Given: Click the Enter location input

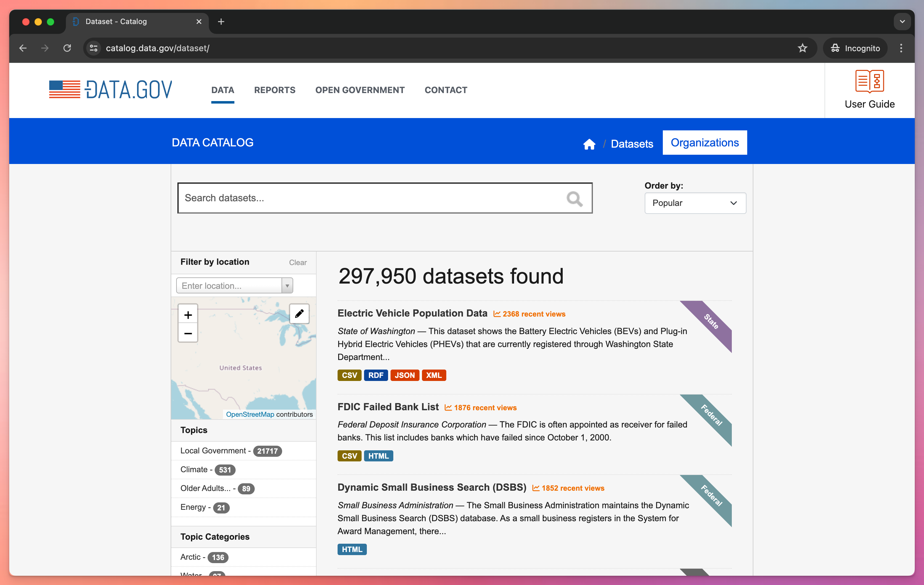Looking at the screenshot, I should 229,285.
